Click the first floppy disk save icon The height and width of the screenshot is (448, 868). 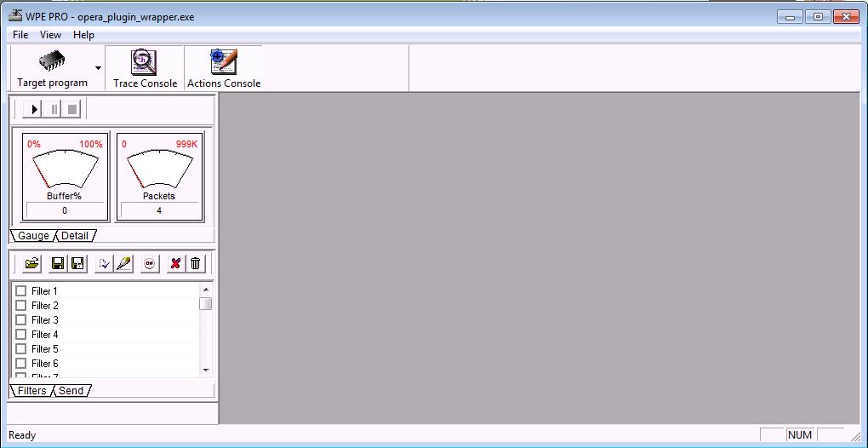(x=58, y=264)
